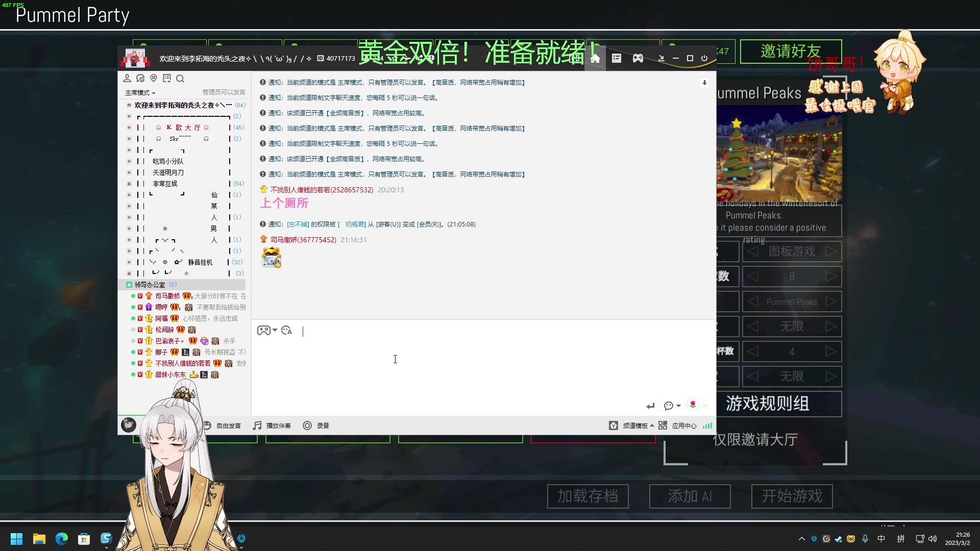980x551 pixels.
Task: Open the channel bulletin board icon
Action: (x=167, y=78)
